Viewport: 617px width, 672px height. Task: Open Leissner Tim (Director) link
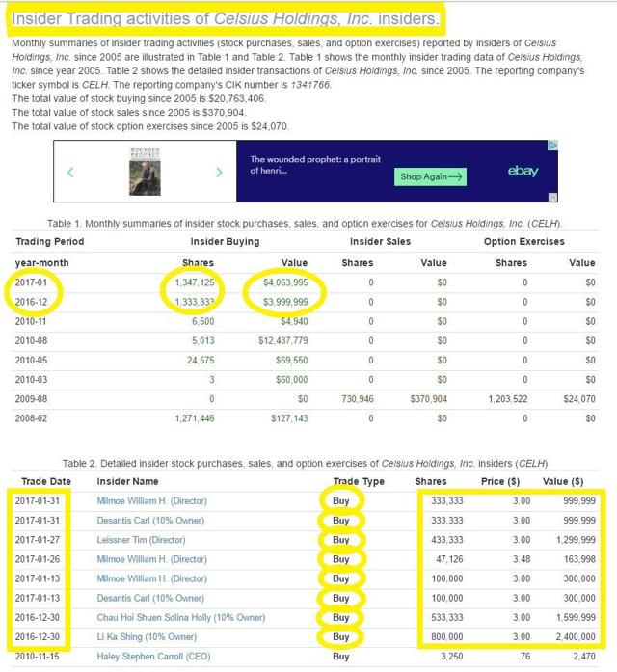click(x=141, y=540)
